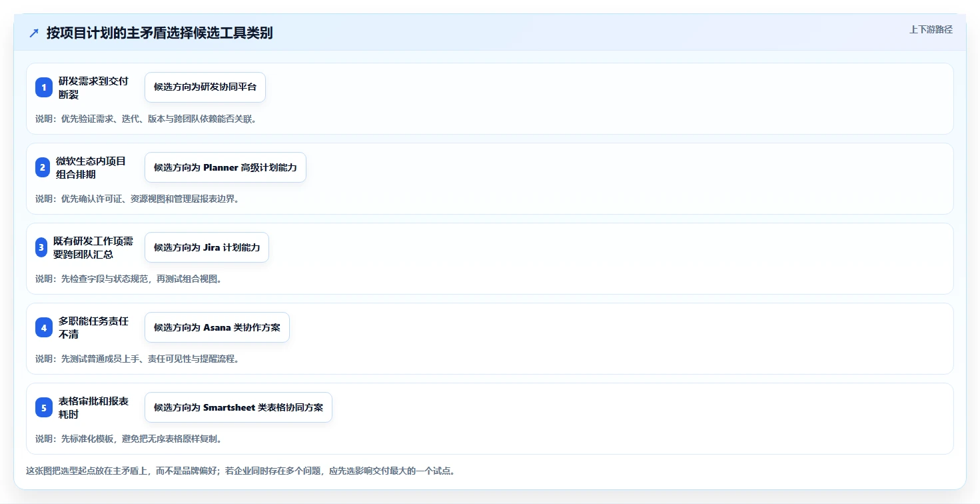Image resolution: width=980 pixels, height=504 pixels.
Task: Click the number 4 badge
Action: tap(44, 327)
